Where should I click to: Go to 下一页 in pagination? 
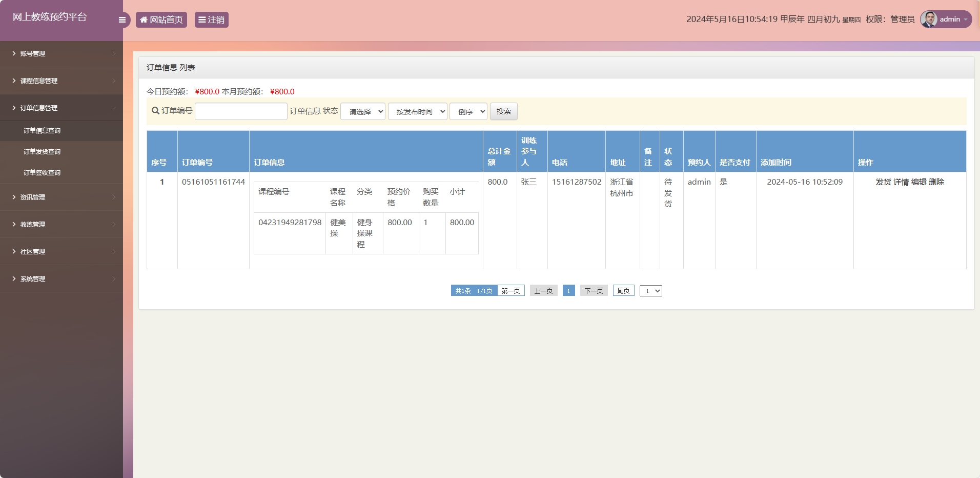[594, 291]
